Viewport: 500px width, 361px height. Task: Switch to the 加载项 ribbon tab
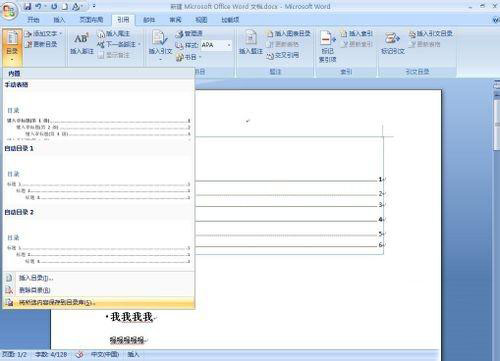[230, 20]
